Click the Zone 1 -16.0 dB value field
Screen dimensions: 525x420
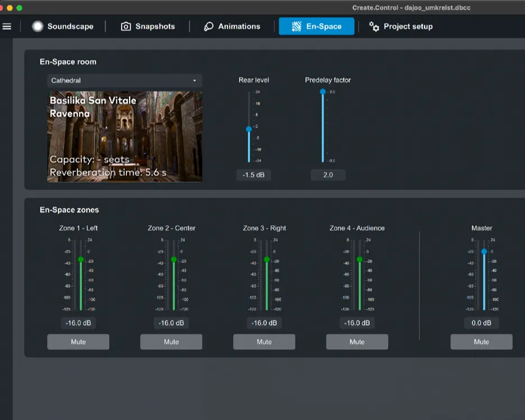[x=78, y=323]
